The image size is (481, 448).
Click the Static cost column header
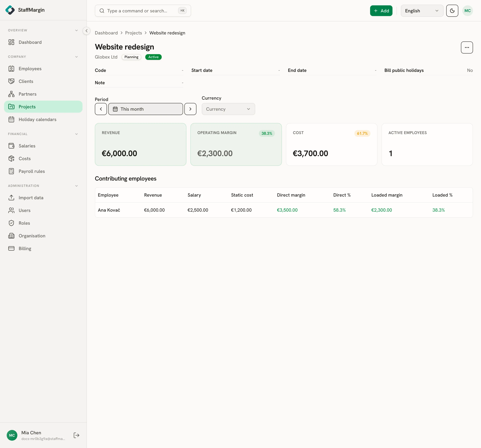point(242,195)
